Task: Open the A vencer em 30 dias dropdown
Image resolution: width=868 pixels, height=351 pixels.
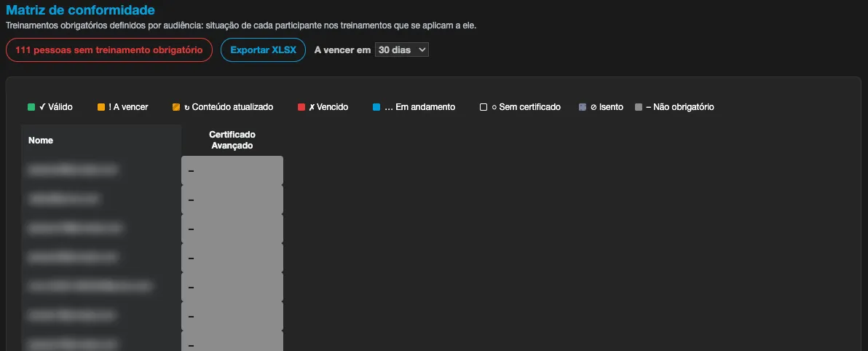Action: (x=401, y=50)
